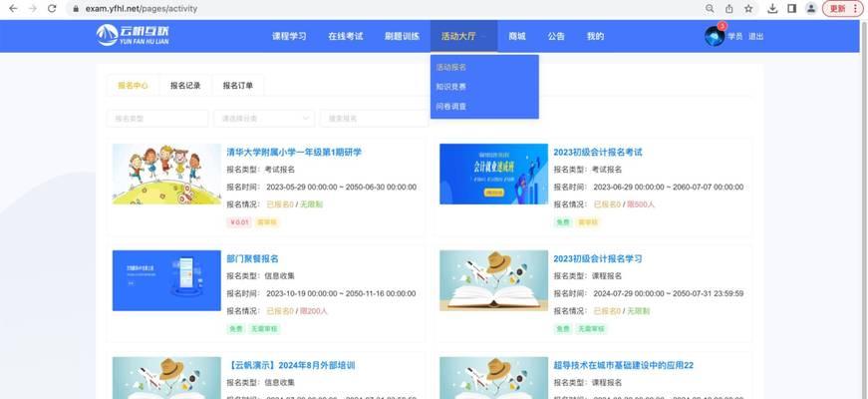Click 报名类型: 信息收集 under 部门聚餐报名
The height and width of the screenshot is (399, 868).
click(x=261, y=276)
